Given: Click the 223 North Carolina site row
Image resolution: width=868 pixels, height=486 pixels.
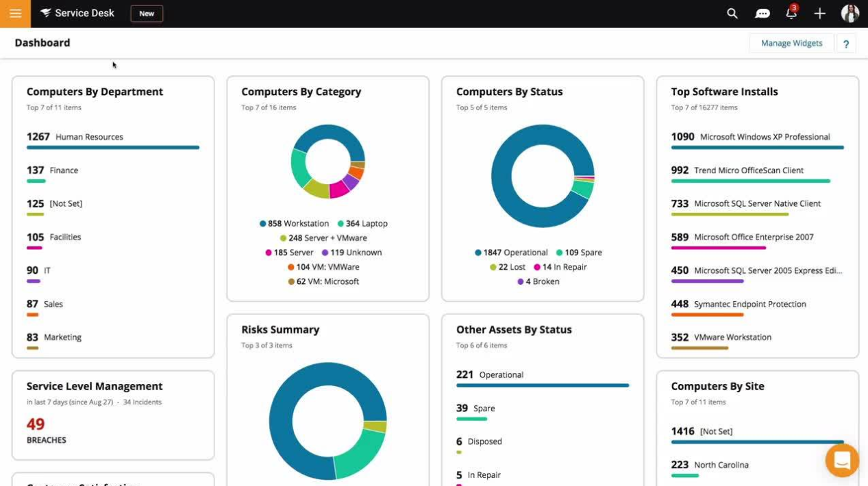Looking at the screenshot, I should click(758, 468).
